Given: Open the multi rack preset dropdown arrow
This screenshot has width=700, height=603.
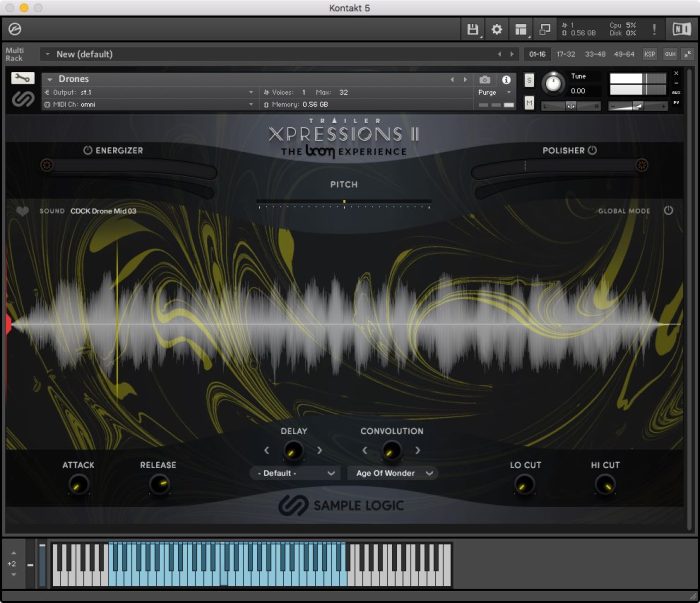Looking at the screenshot, I should (x=47, y=54).
